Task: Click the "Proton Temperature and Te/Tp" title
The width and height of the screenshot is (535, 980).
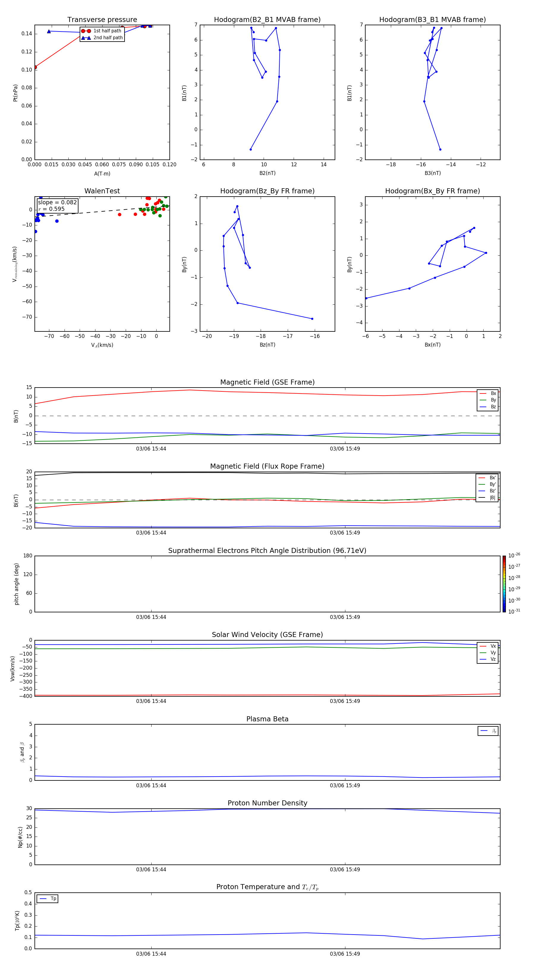Action: pos(267,887)
